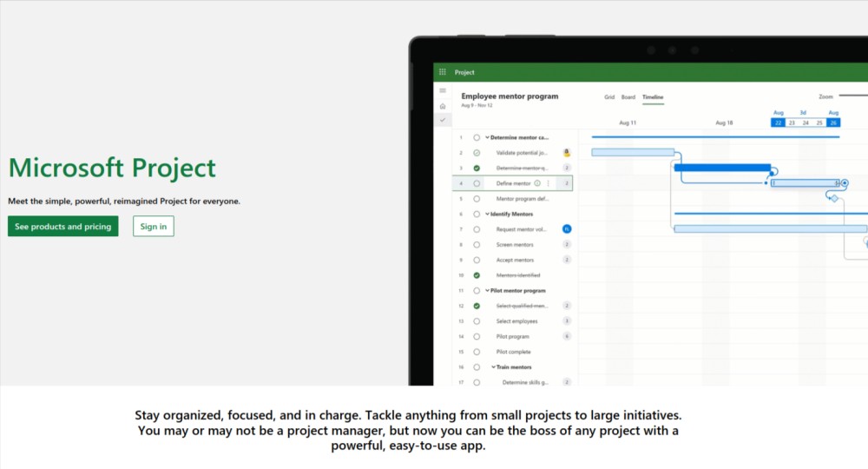Select the Request mentor vol... task name
The width and height of the screenshot is (868, 469).
[521, 229]
